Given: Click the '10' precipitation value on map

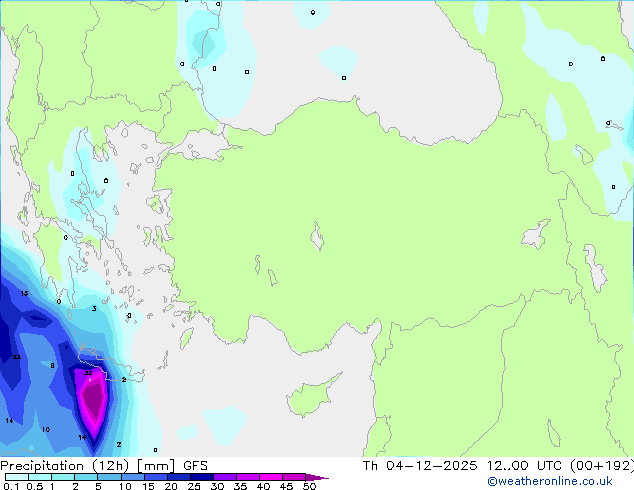Looking at the screenshot, I should [46, 429].
